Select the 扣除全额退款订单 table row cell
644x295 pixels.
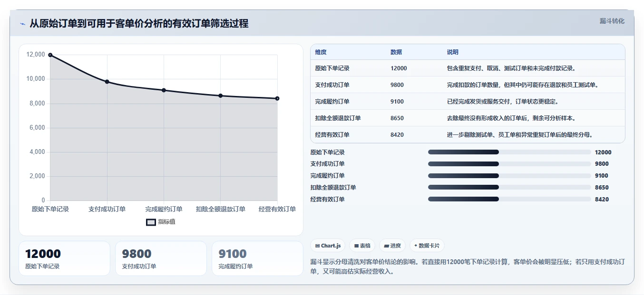pyautogui.click(x=338, y=118)
